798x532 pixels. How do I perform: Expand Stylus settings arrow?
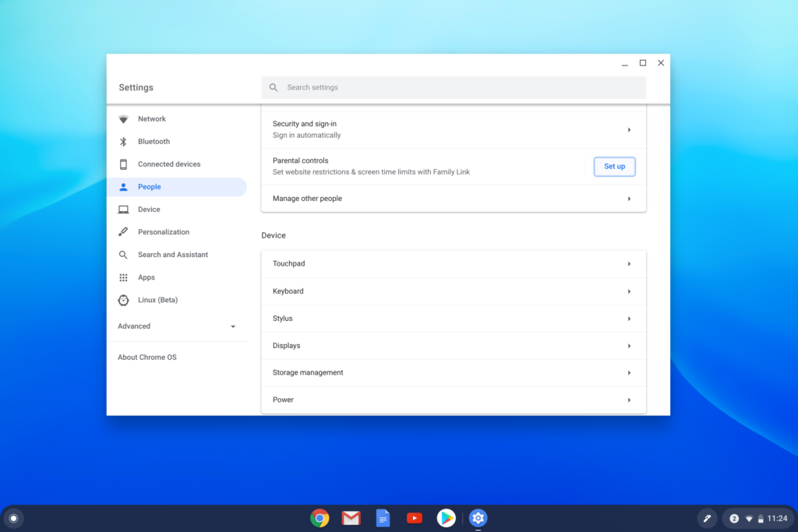coord(629,319)
